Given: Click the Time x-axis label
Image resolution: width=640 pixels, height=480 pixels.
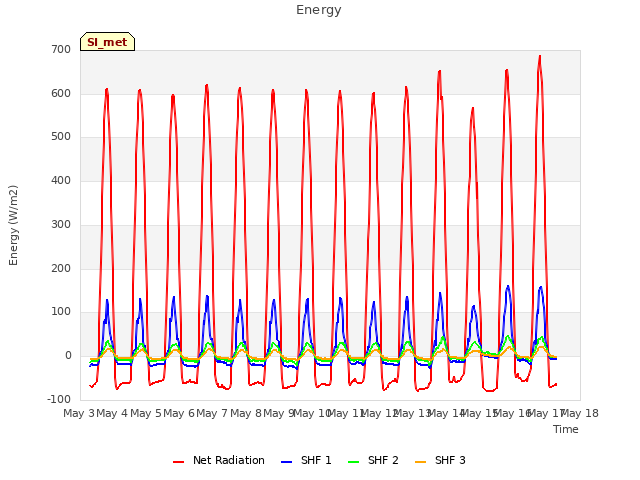Looking at the screenshot, I should pyautogui.click(x=566, y=429).
